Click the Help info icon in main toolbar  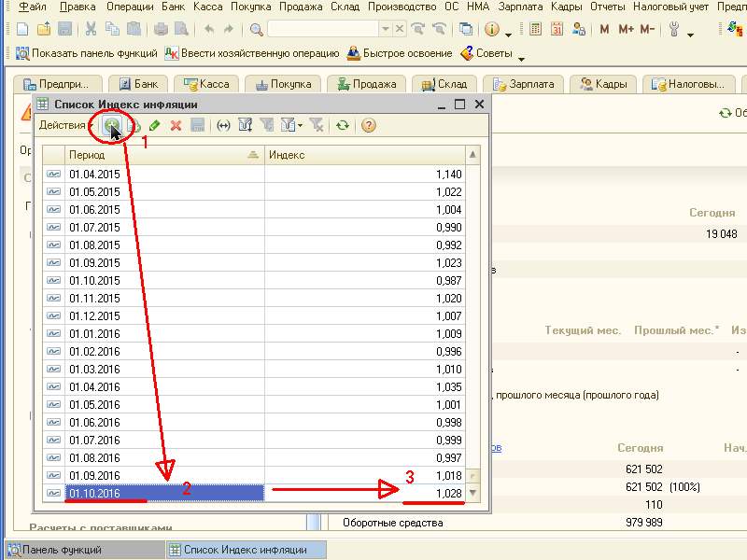[492, 29]
